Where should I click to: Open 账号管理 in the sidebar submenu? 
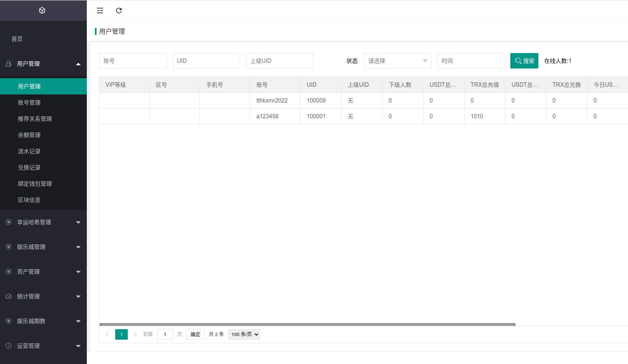point(29,103)
